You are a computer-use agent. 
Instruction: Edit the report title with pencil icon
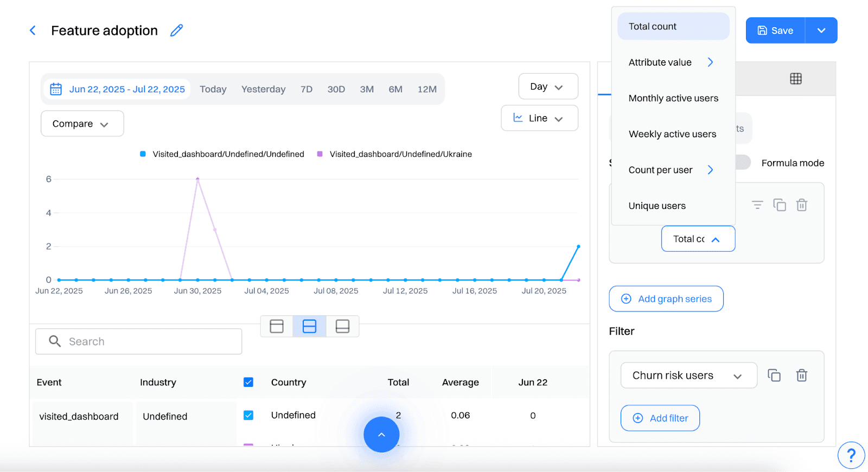click(176, 30)
